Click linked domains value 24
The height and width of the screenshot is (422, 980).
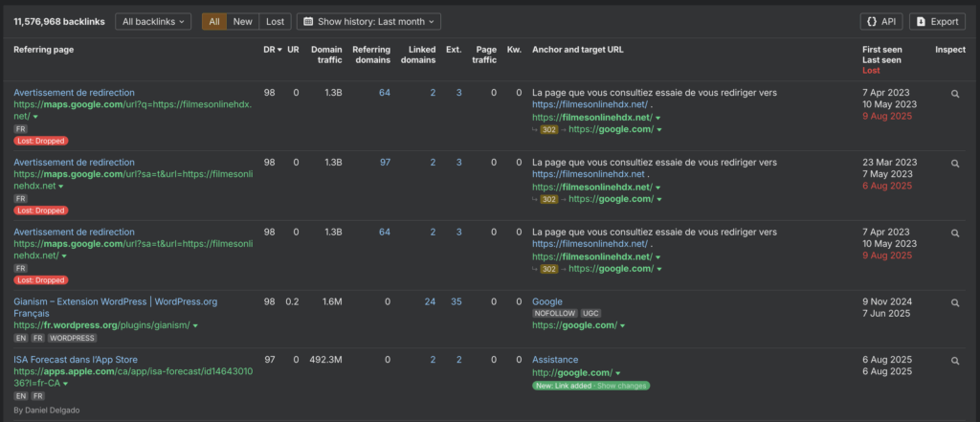(x=430, y=301)
